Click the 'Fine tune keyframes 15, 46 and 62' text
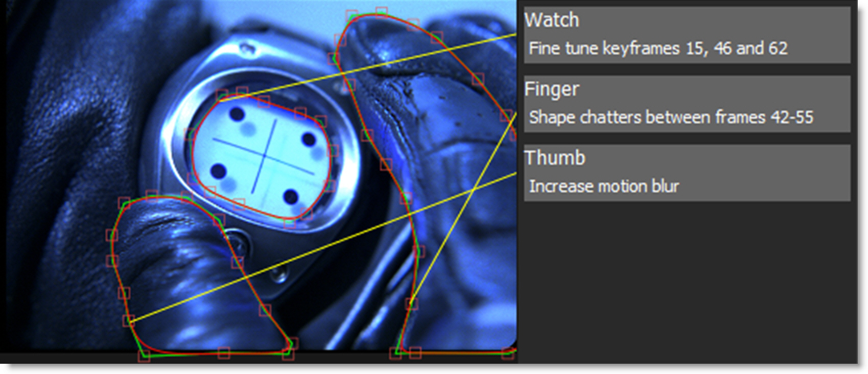 pyautogui.click(x=658, y=49)
